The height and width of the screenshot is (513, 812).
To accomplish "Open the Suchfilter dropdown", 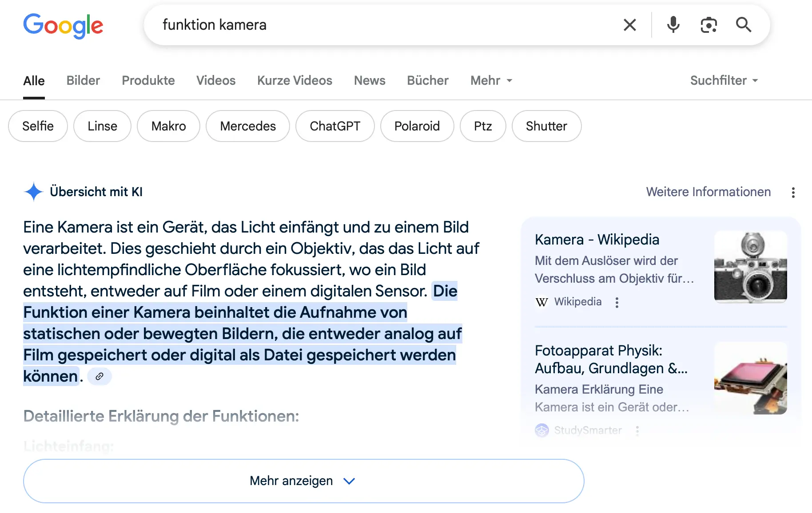I will point(724,81).
